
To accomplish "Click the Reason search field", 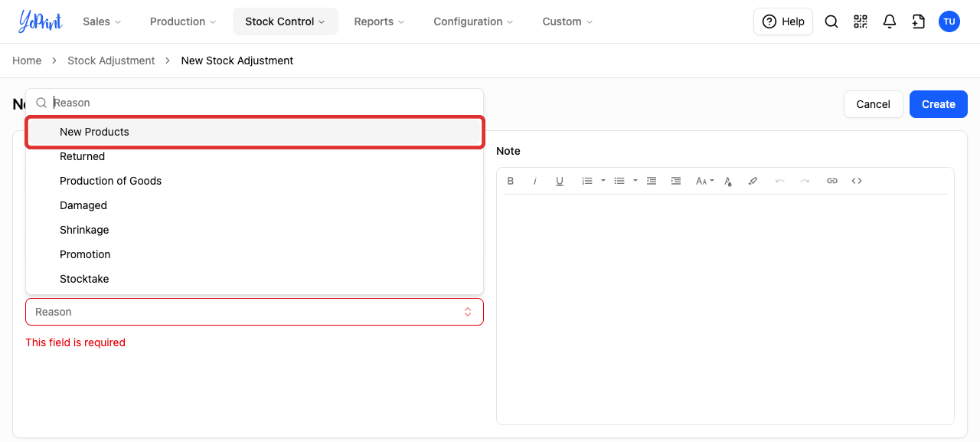I will coord(254,103).
